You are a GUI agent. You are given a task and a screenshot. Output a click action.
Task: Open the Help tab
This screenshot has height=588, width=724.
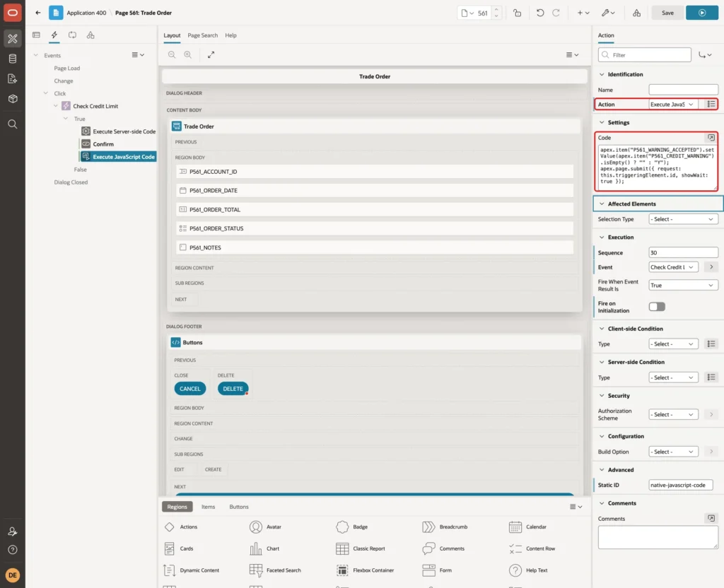click(230, 35)
